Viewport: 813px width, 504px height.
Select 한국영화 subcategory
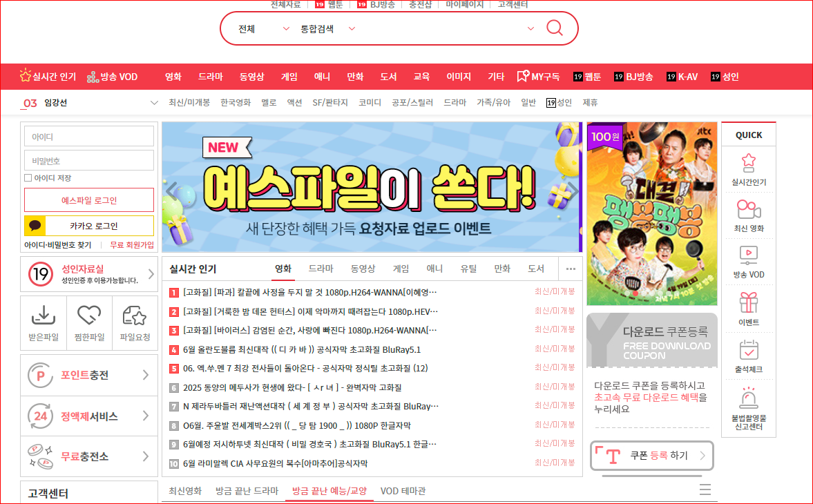pos(236,103)
